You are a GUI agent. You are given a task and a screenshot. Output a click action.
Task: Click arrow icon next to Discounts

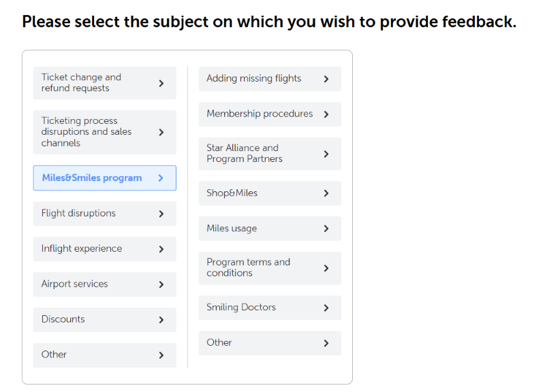[x=161, y=320]
